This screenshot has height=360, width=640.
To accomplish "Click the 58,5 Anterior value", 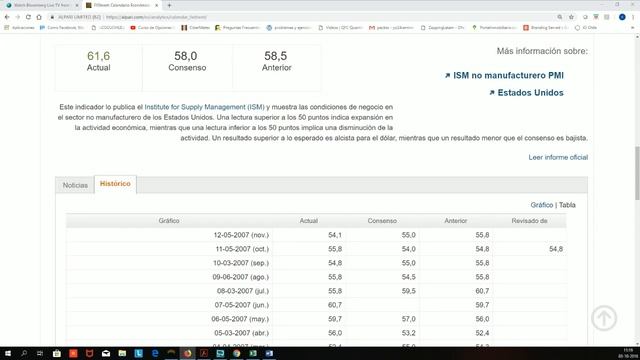I will [x=276, y=56].
